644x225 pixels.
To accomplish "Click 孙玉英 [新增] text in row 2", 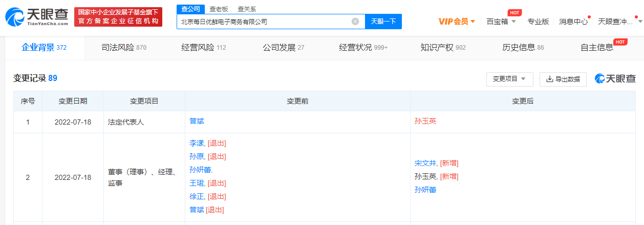I will tap(437, 176).
